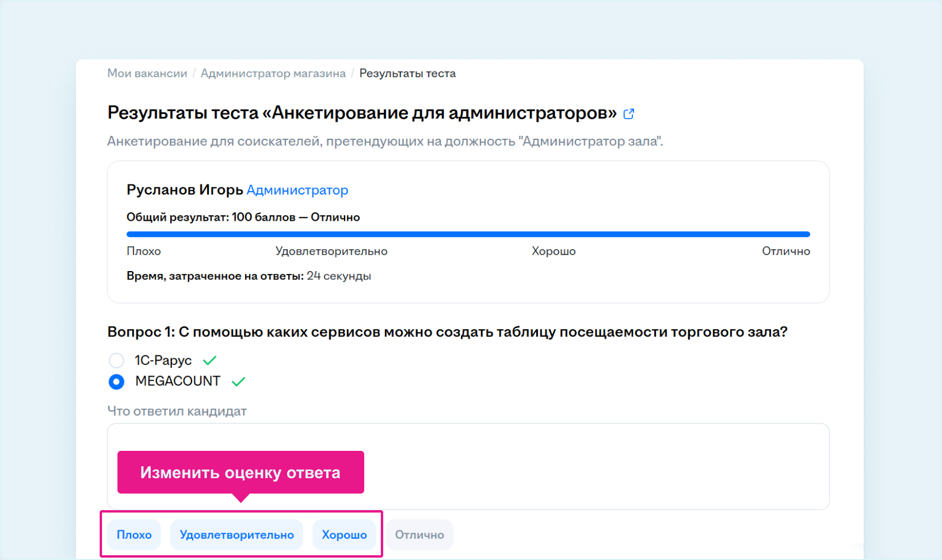Choose the Хорошо rating button

(344, 534)
